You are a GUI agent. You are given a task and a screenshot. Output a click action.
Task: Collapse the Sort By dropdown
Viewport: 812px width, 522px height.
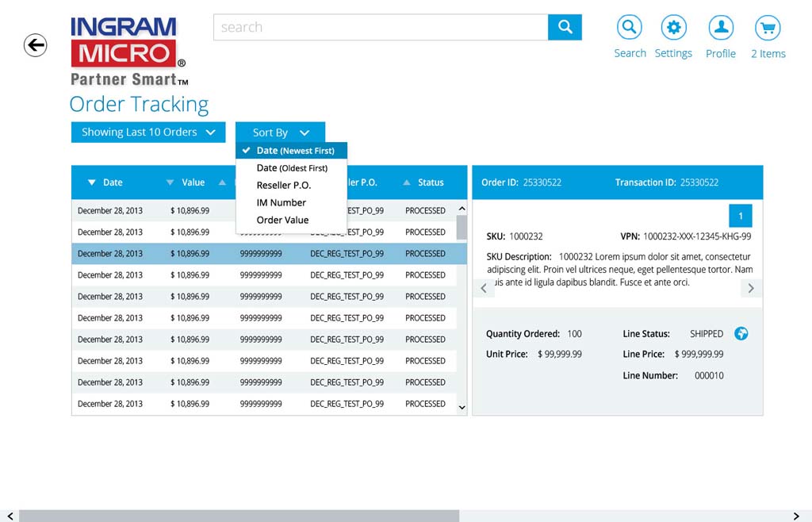(x=280, y=132)
